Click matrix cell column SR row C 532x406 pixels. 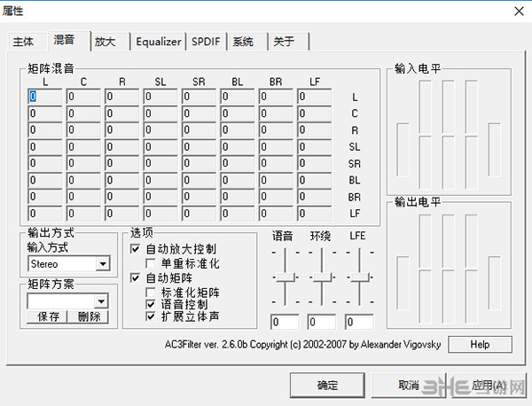coord(199,113)
